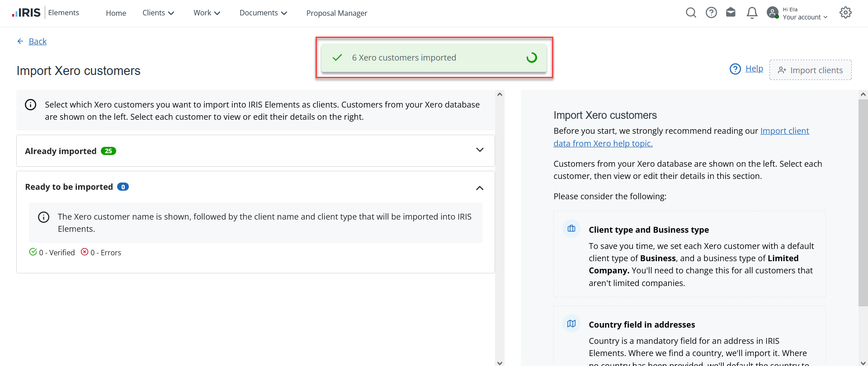Open the messages envelope icon
The width and height of the screenshot is (868, 366).
[731, 13]
